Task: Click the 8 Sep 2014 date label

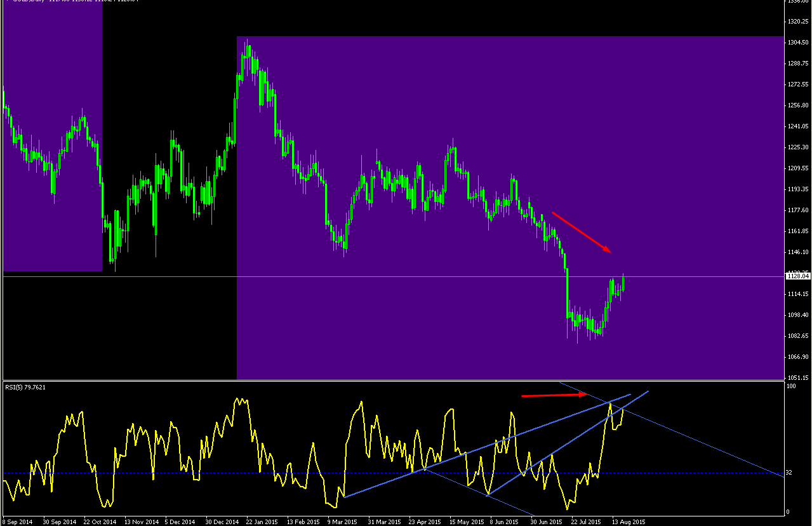Action: coord(18,522)
